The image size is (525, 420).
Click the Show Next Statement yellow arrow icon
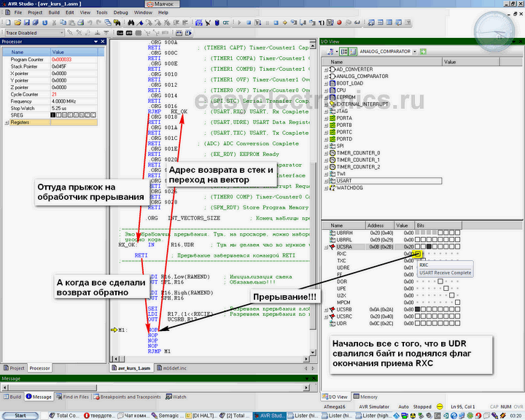point(285,23)
